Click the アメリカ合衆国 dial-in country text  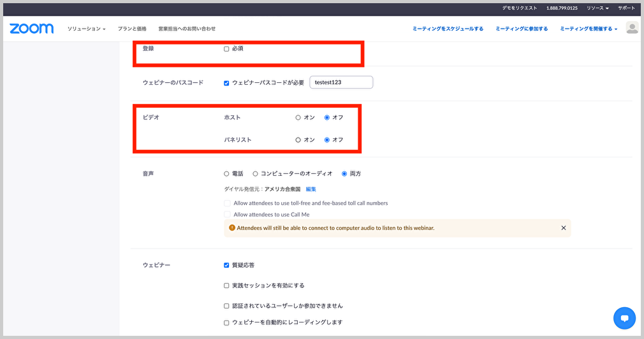282,189
